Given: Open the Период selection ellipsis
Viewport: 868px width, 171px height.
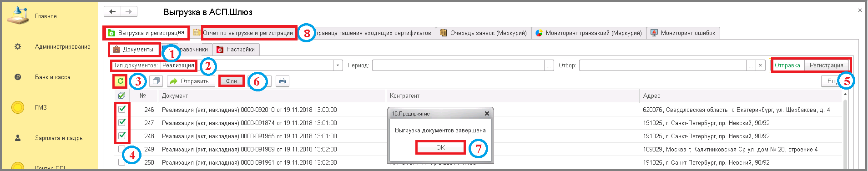Looking at the screenshot, I should click(549, 65).
